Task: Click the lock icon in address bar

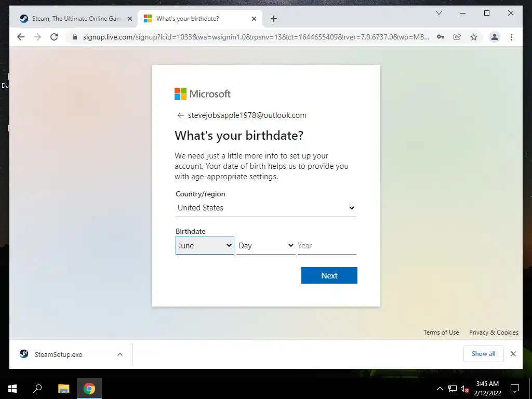Action: click(x=75, y=37)
